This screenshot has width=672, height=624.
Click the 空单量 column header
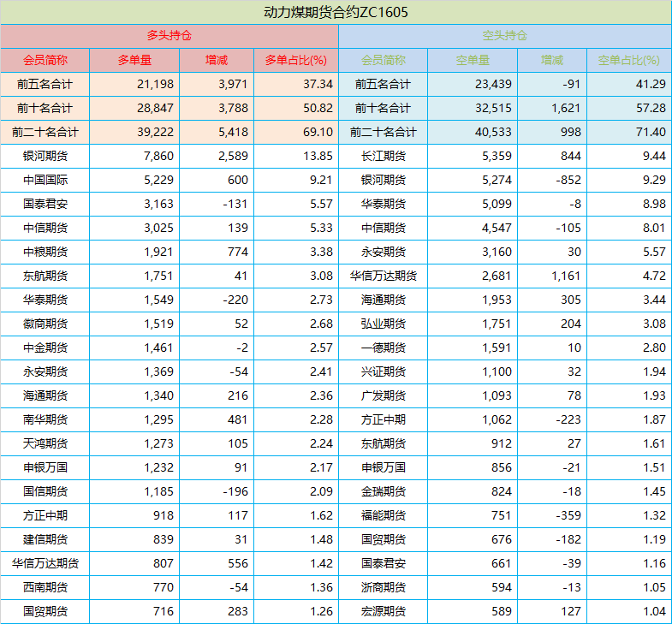tap(473, 60)
